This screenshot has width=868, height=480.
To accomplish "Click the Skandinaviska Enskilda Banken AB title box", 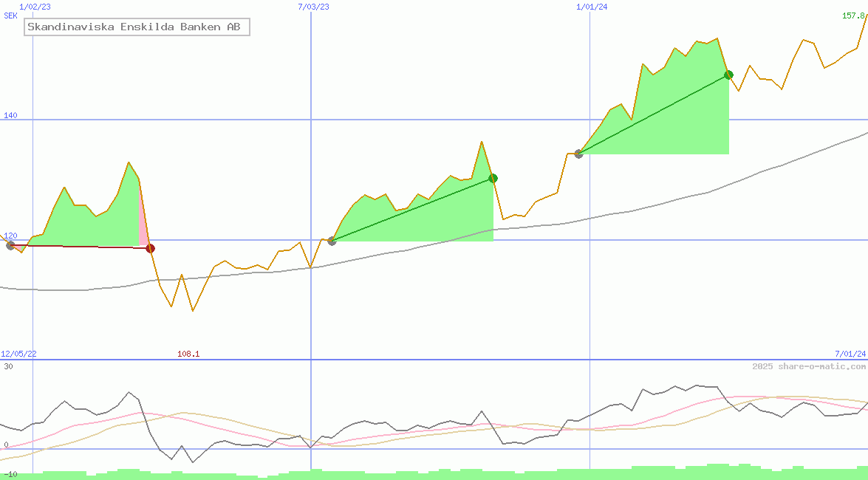I will (x=137, y=27).
